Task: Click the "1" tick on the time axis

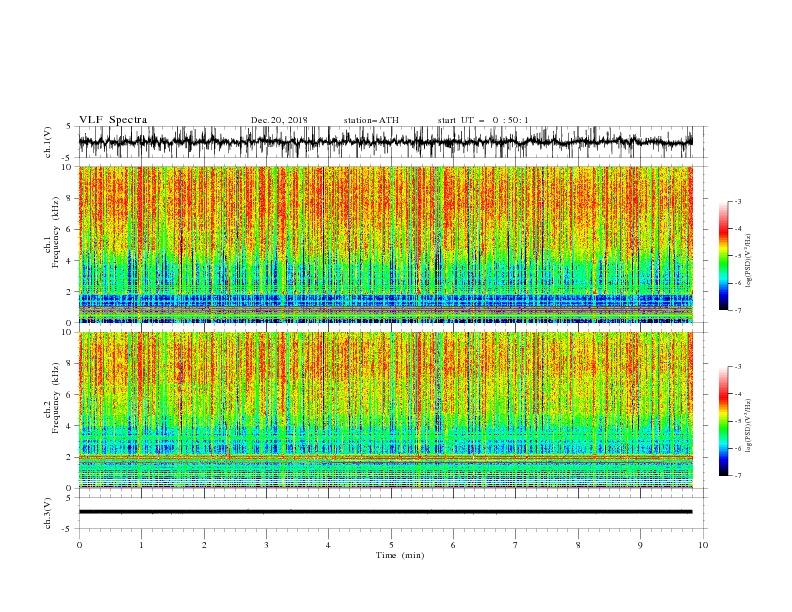Action: click(141, 545)
